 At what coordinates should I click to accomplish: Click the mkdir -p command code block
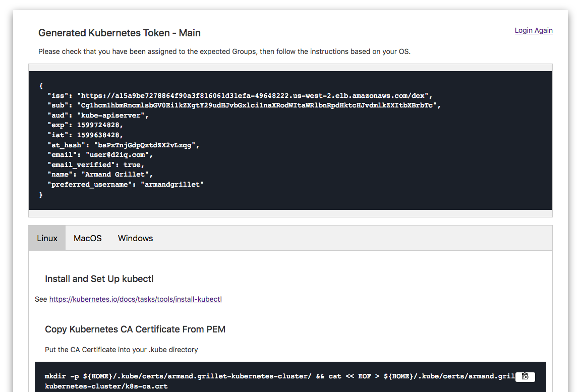click(x=290, y=377)
